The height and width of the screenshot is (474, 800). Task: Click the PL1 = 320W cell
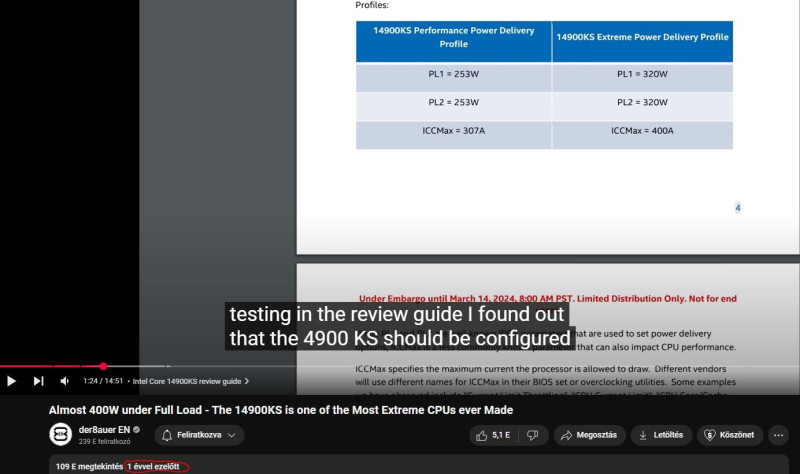click(x=642, y=78)
